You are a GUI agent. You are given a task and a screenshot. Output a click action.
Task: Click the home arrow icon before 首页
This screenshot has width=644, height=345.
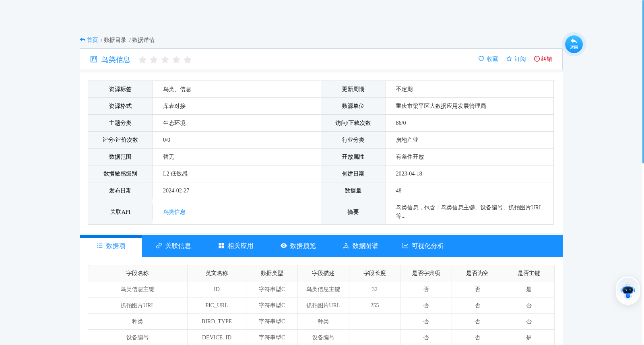pos(83,40)
